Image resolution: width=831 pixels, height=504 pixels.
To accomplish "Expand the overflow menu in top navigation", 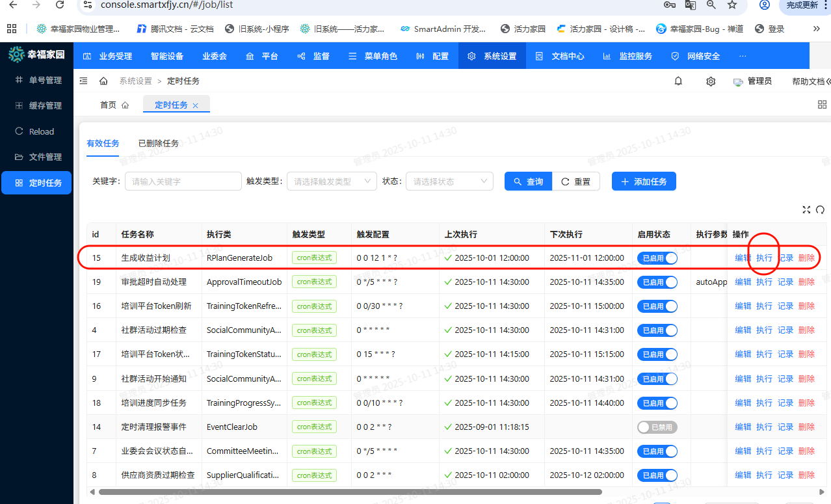I will tap(743, 56).
